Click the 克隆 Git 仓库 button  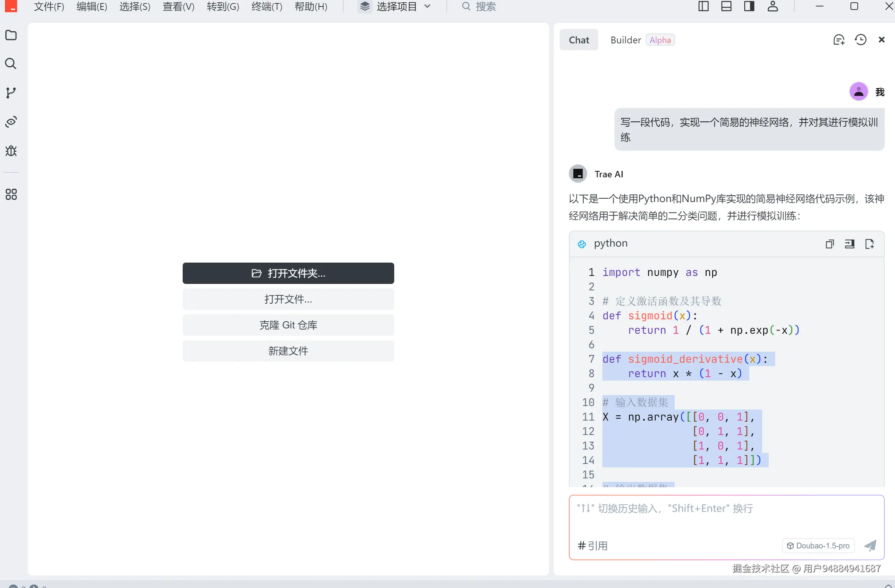(288, 325)
